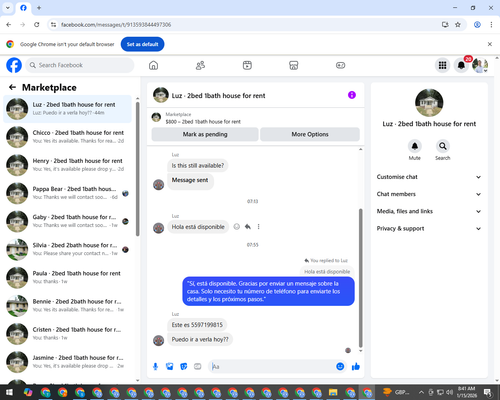Bookmark this page with star icon

(x=458, y=25)
